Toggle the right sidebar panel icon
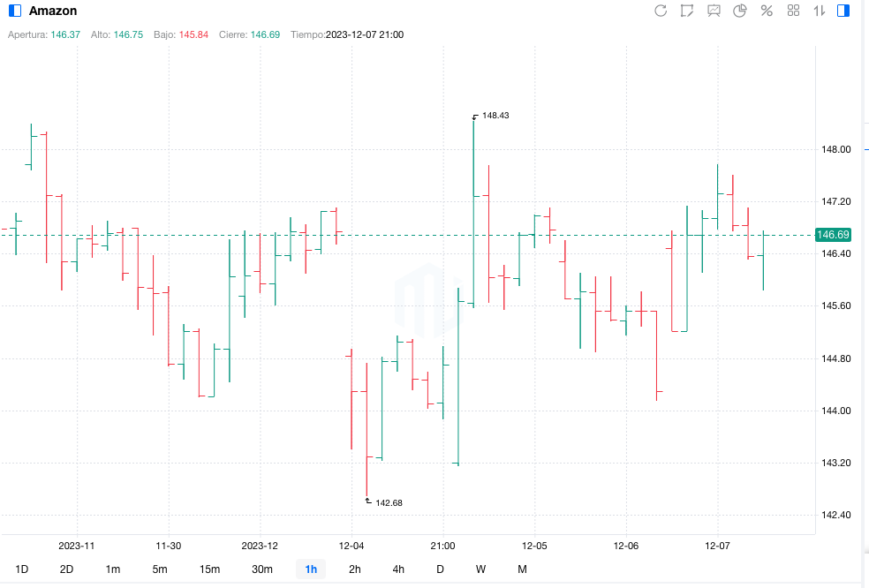Viewport: 869px width, 588px height. 844,11
